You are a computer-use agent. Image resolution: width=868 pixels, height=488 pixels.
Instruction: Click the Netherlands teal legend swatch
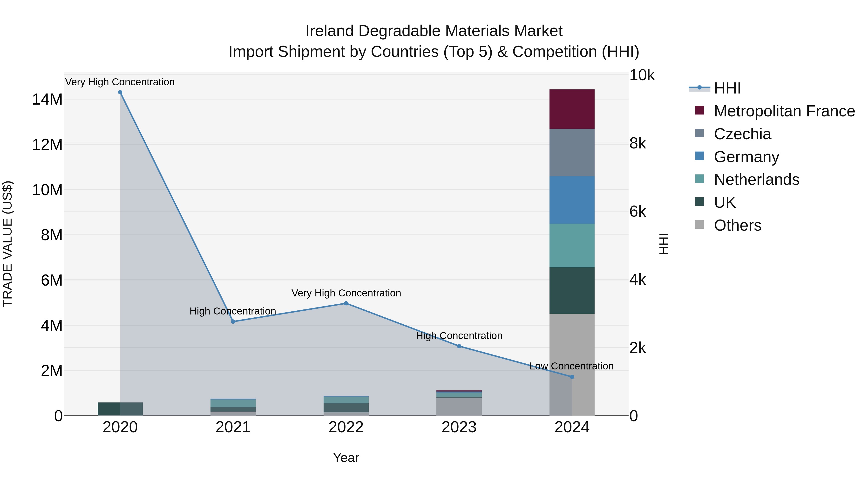click(x=699, y=179)
